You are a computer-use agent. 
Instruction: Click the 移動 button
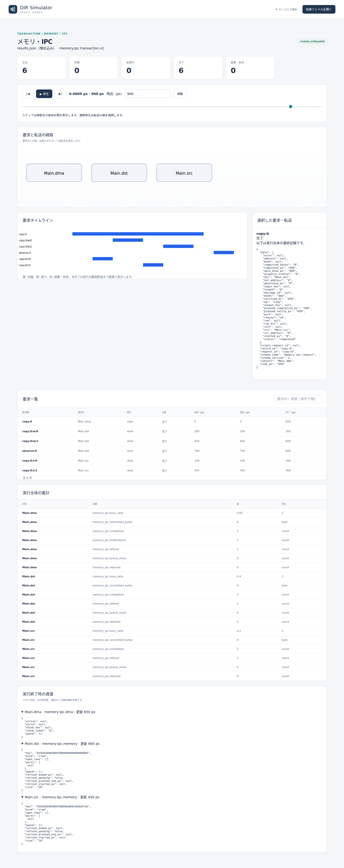pos(180,94)
